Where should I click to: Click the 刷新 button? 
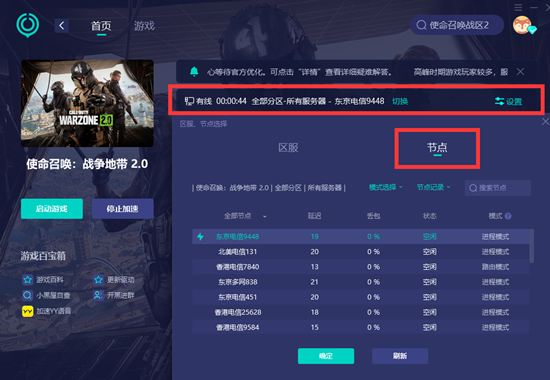400,356
